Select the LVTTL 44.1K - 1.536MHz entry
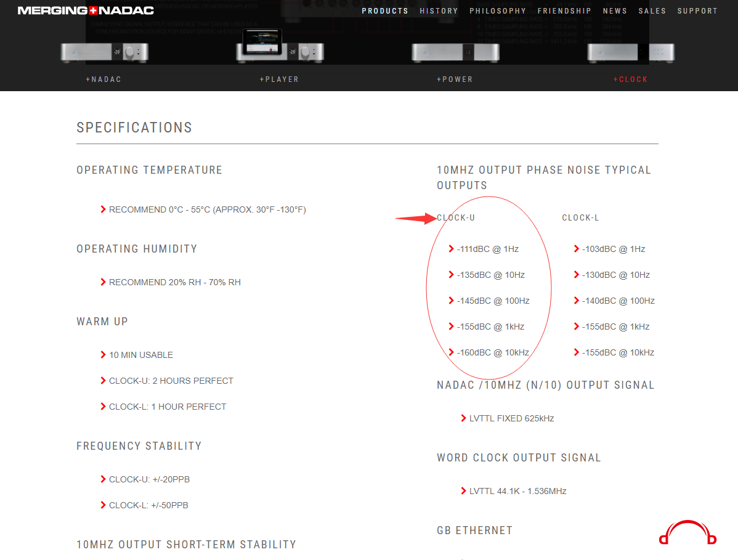738x560 pixels. coord(517,491)
